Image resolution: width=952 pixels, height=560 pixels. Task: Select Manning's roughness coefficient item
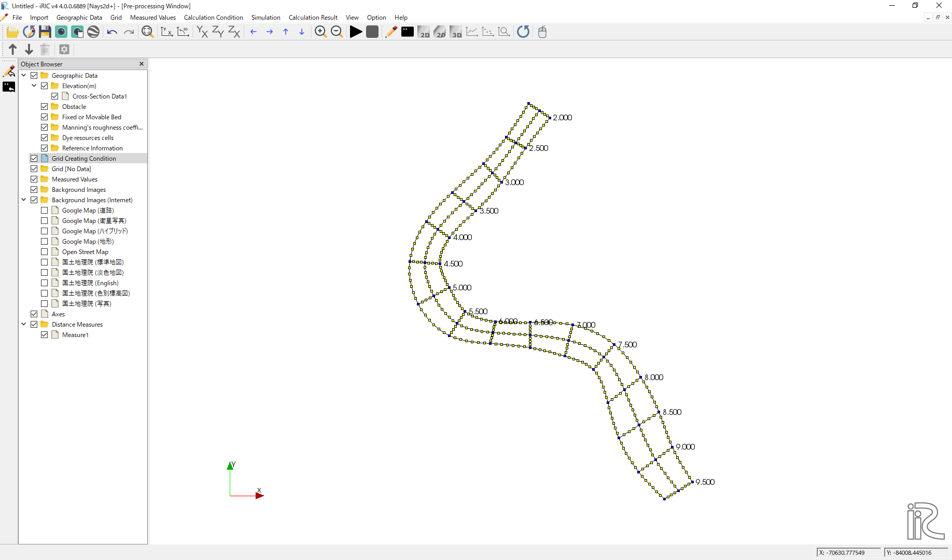click(103, 128)
